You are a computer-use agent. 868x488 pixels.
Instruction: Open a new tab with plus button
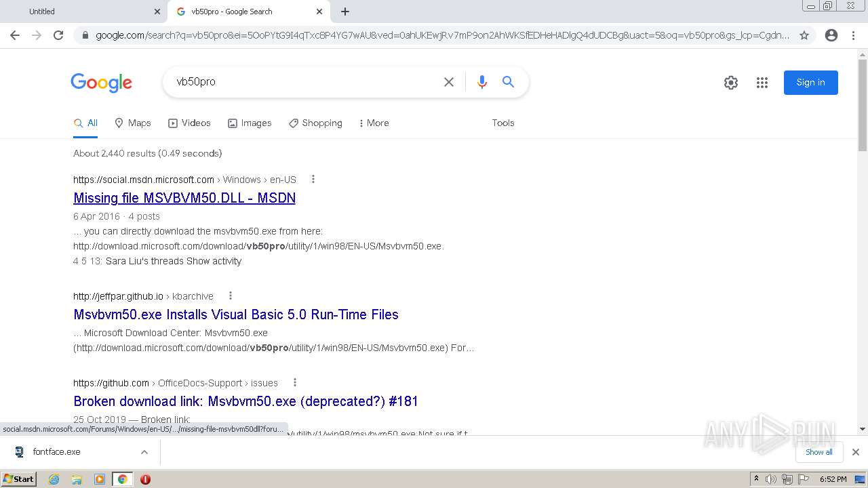click(345, 12)
